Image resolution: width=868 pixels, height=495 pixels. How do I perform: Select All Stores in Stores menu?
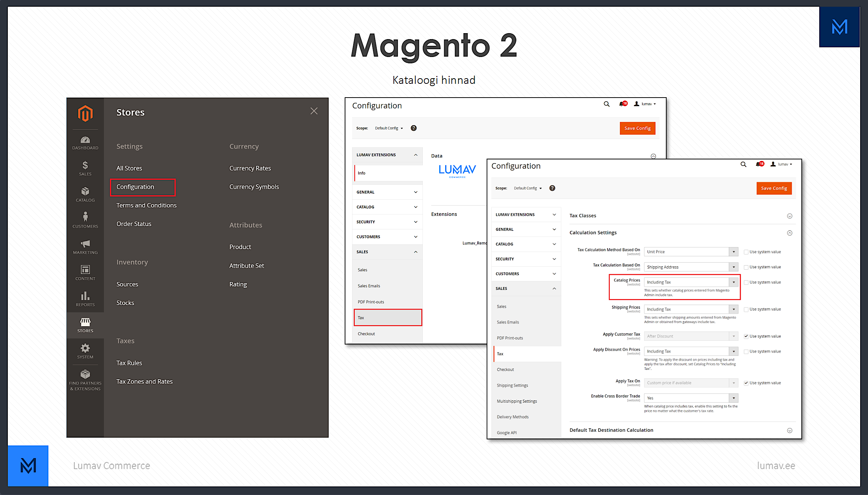pos(129,168)
